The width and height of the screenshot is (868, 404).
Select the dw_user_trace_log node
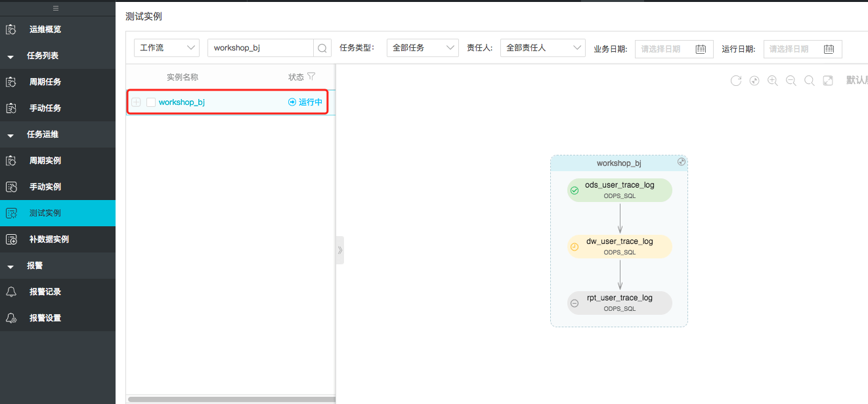(620, 247)
